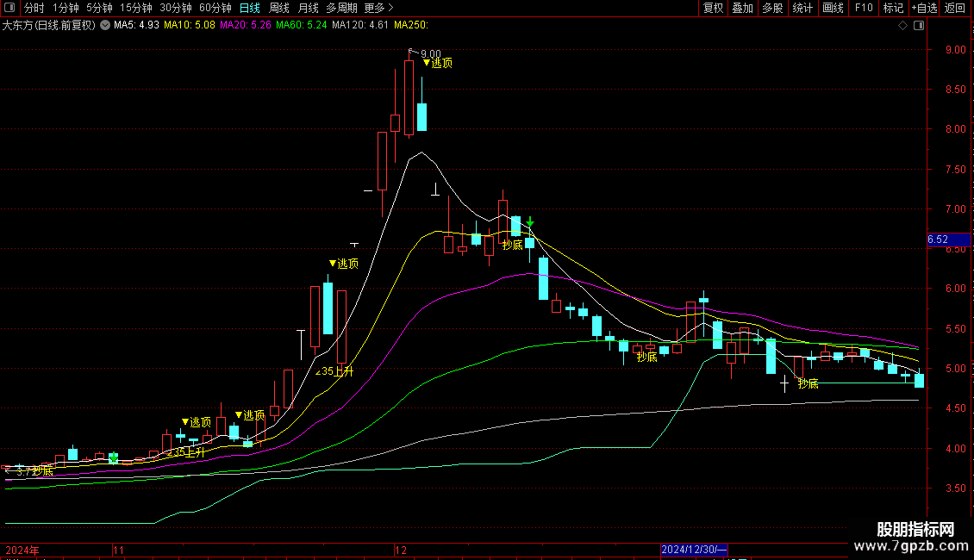Switch to 分时 intraday view

[34, 9]
